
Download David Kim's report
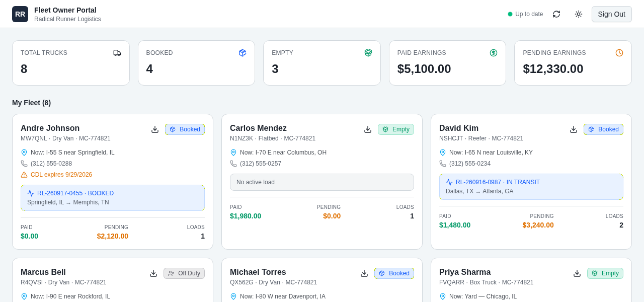(x=574, y=129)
